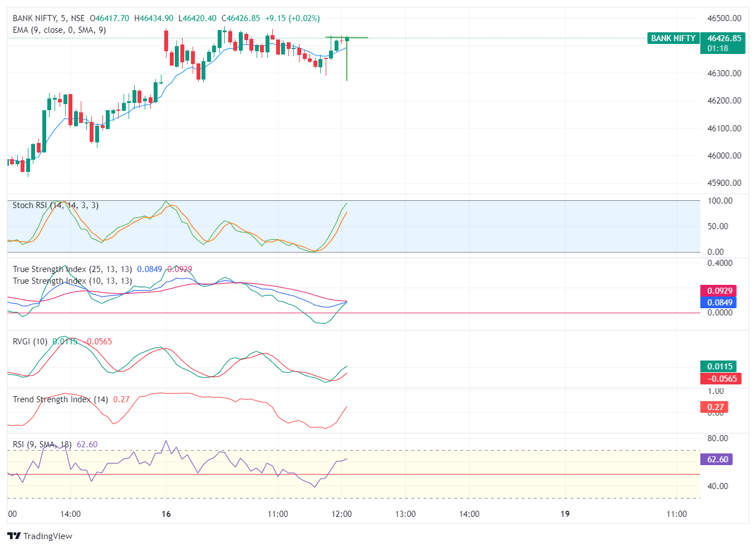Click the 46300.00 price axis label
The width and height of the screenshot is (756, 548).
coord(724,73)
